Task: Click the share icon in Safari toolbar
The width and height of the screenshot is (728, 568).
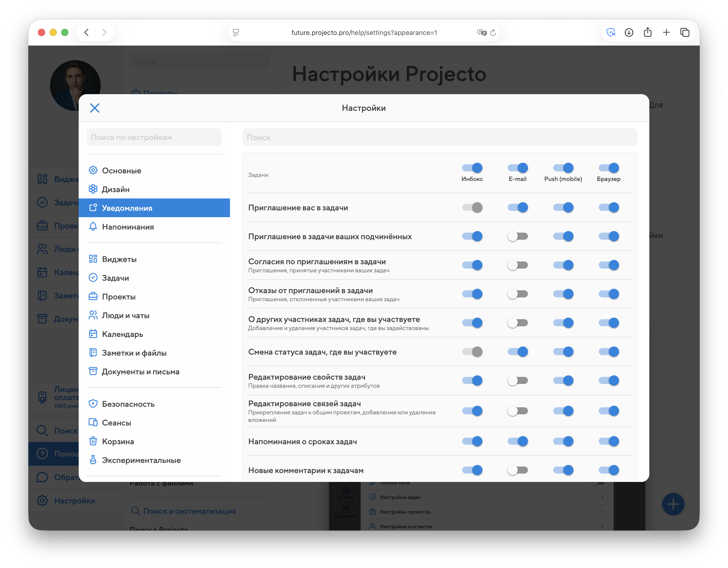Action: 647,32
